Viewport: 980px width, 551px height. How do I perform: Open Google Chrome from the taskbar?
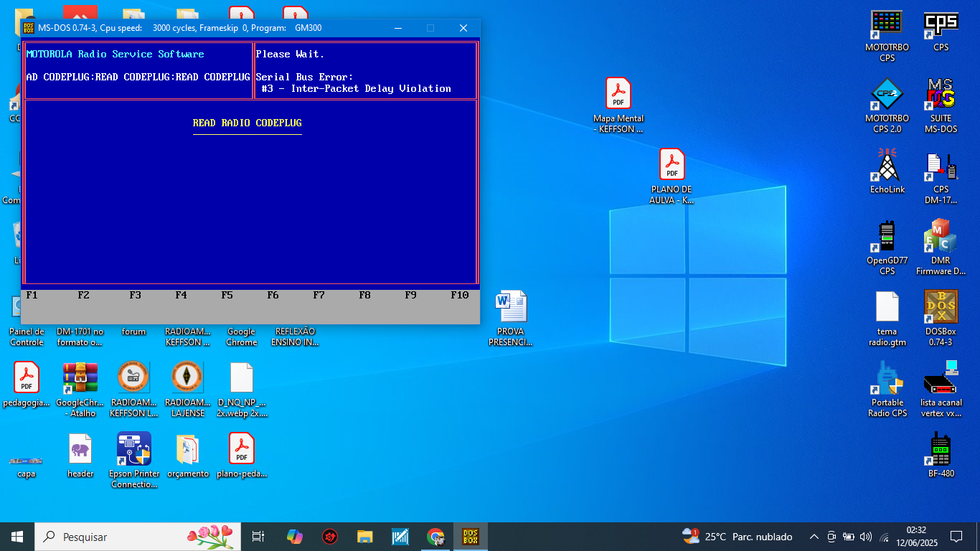click(x=435, y=537)
